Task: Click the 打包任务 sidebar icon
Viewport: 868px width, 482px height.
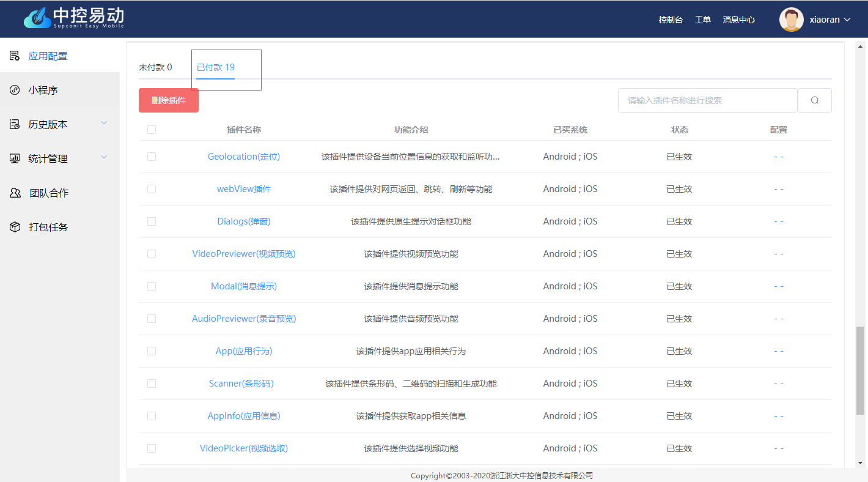Action: click(15, 227)
